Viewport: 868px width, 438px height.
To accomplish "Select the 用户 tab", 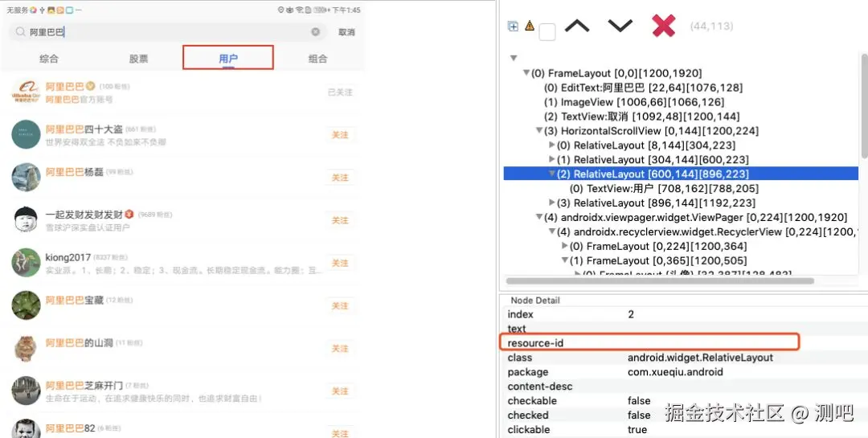I will (228, 58).
